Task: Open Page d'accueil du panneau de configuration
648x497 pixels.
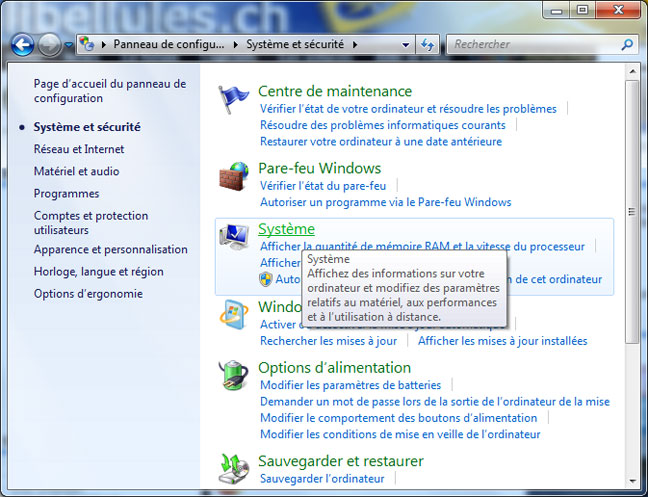Action: click(x=110, y=91)
